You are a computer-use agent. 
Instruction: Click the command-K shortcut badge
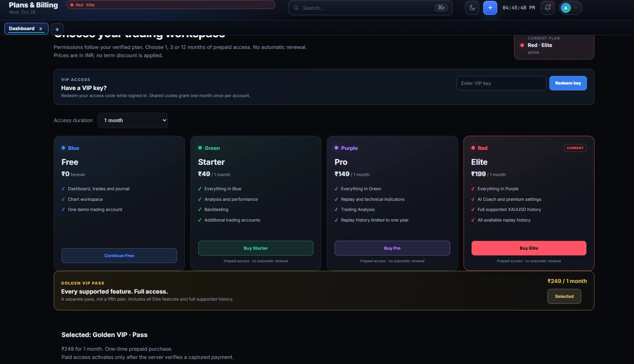tap(441, 8)
